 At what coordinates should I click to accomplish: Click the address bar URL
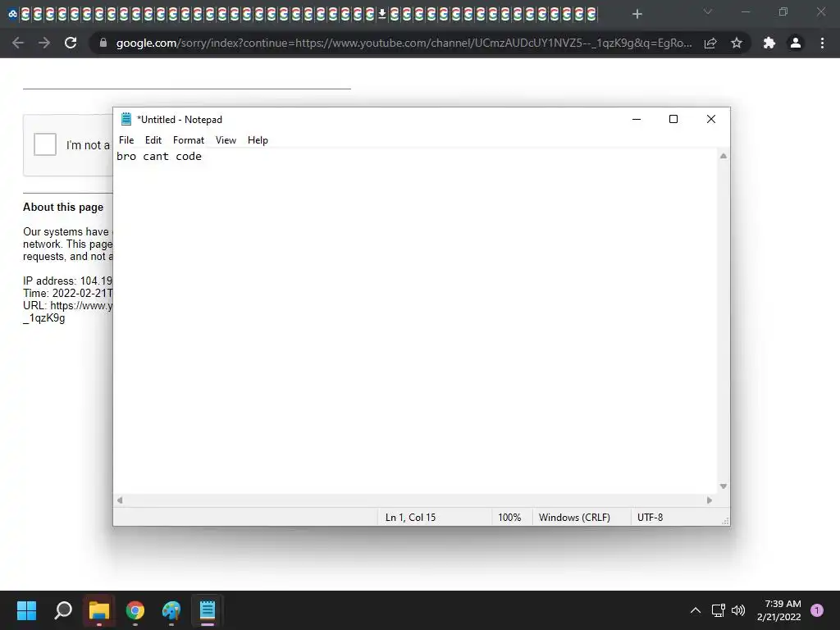(x=404, y=43)
